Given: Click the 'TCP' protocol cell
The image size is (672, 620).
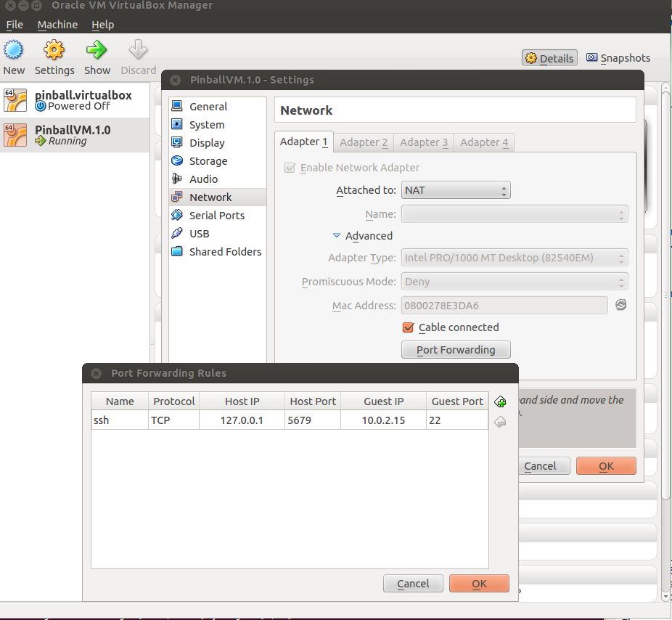Looking at the screenshot, I should [173, 420].
